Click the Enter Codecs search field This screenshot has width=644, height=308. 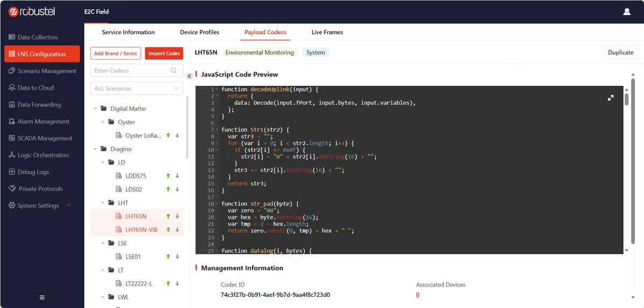[137, 70]
